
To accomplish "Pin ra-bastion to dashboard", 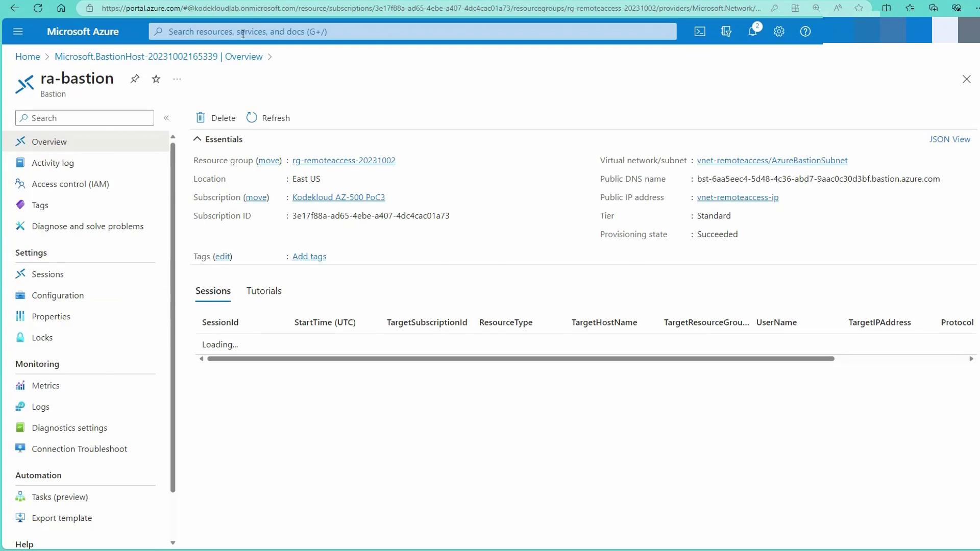I will pyautogui.click(x=135, y=79).
